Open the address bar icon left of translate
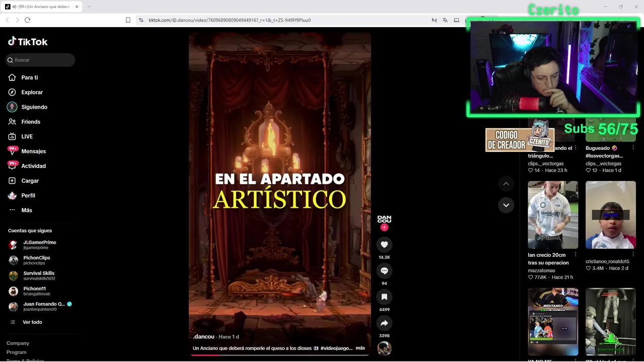 tap(434, 20)
